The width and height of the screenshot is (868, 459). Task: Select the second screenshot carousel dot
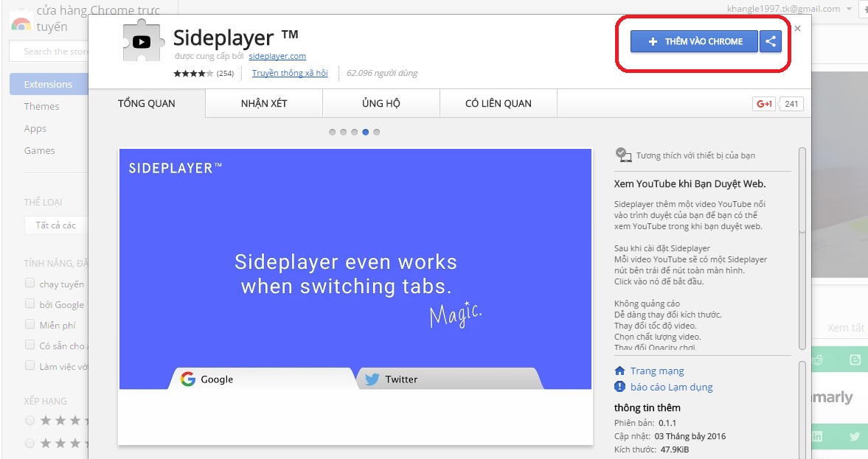pos(343,132)
